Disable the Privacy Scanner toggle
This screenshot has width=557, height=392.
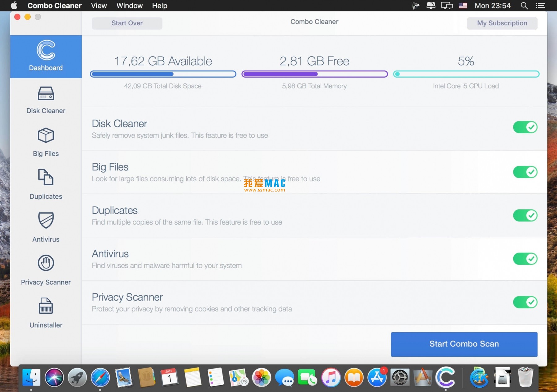tap(525, 302)
